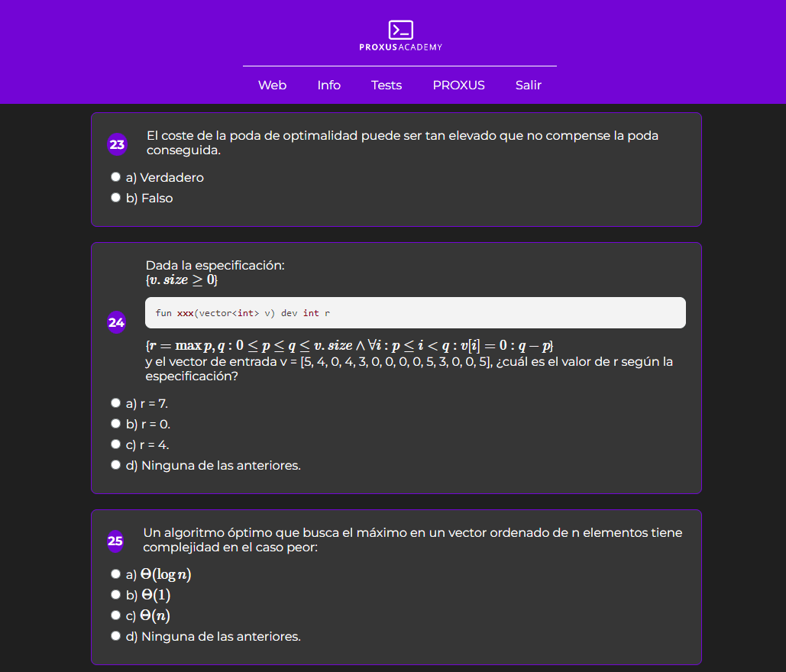
Task: Select Θ(log n) answer for question 25
Action: [x=116, y=574]
